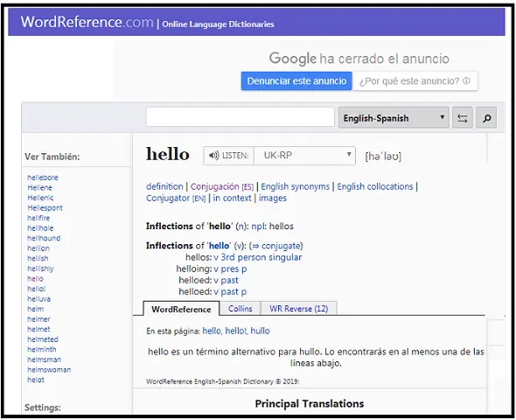
Task: Click the swap languages arrows icon
Action: pyautogui.click(x=463, y=118)
